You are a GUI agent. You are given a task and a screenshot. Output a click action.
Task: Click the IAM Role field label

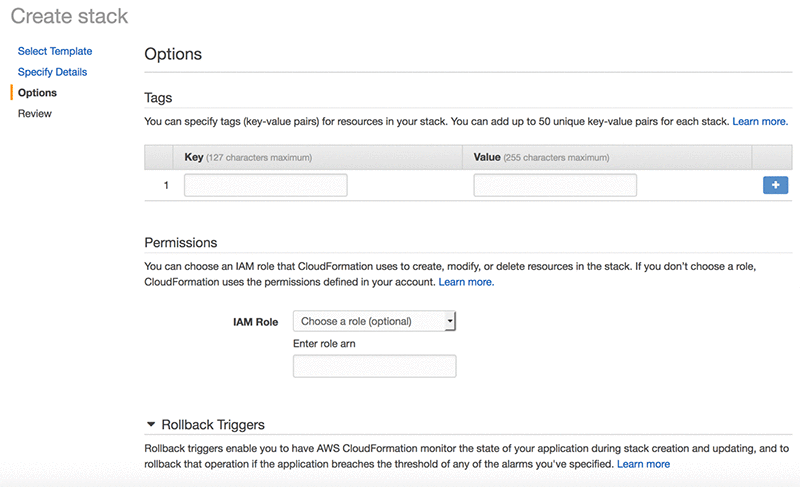(254, 322)
